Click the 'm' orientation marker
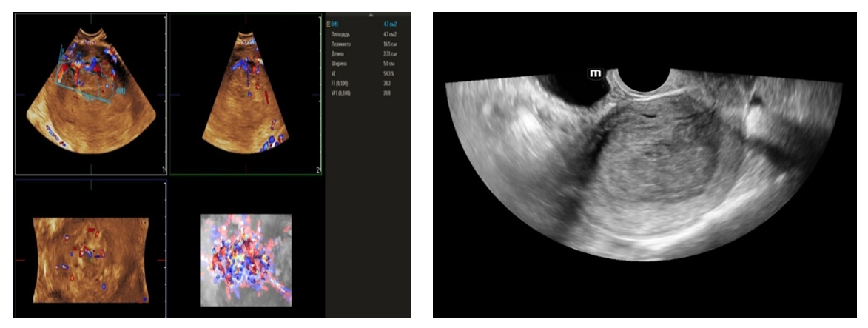This screenshot has width=868, height=328. (594, 73)
